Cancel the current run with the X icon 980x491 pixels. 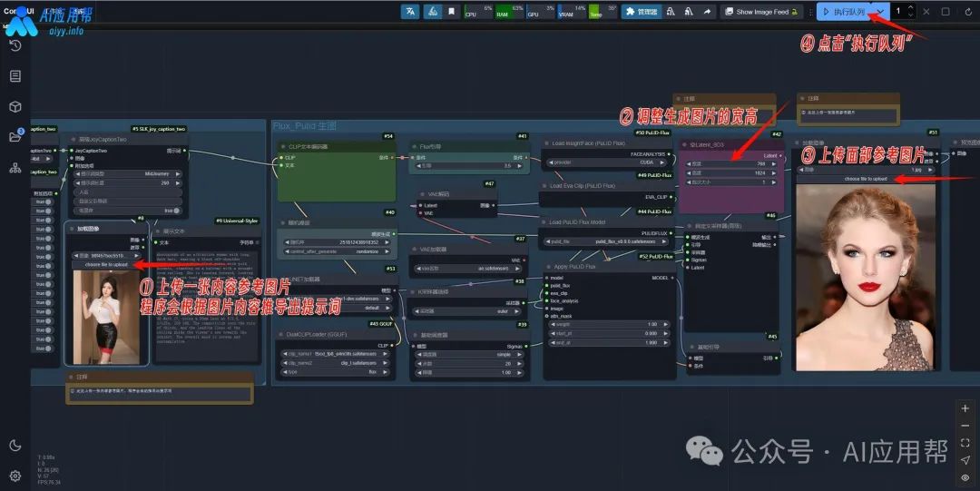(x=926, y=11)
